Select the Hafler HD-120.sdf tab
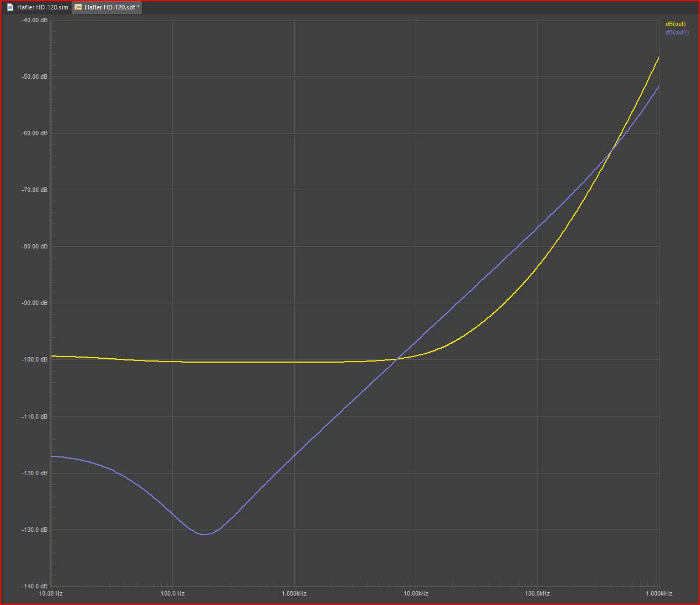Image resolution: width=700 pixels, height=605 pixels. [108, 7]
